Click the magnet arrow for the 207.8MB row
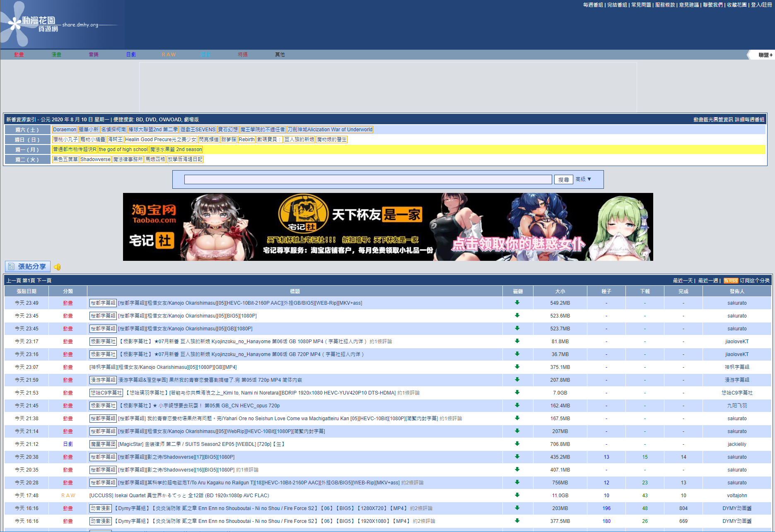 pos(517,380)
